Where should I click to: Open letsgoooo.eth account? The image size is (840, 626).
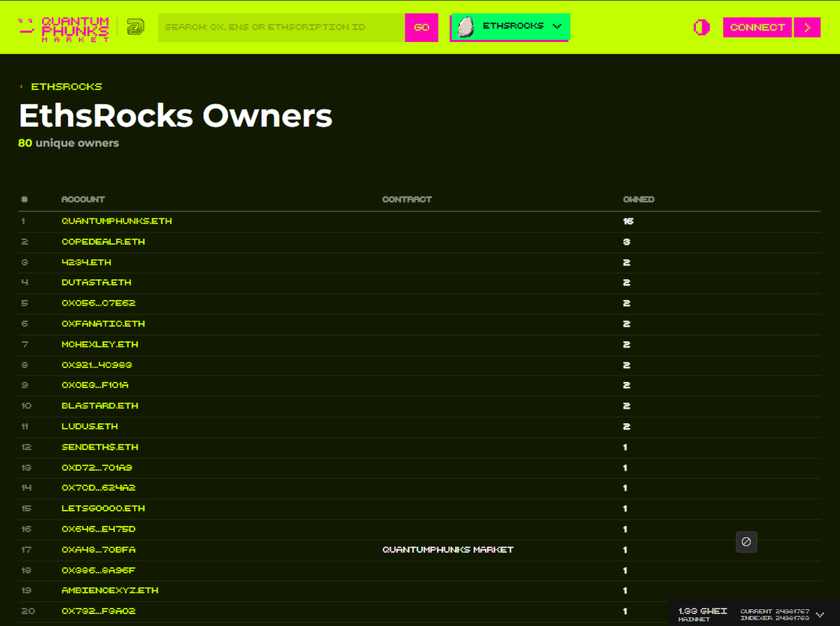pos(104,508)
